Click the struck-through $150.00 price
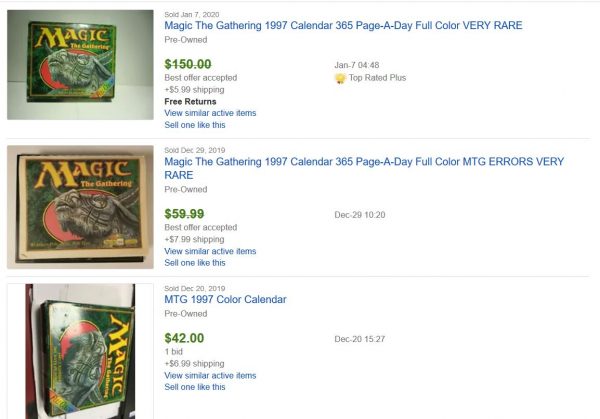Screen dimensions: 600x419 [194, 63]
